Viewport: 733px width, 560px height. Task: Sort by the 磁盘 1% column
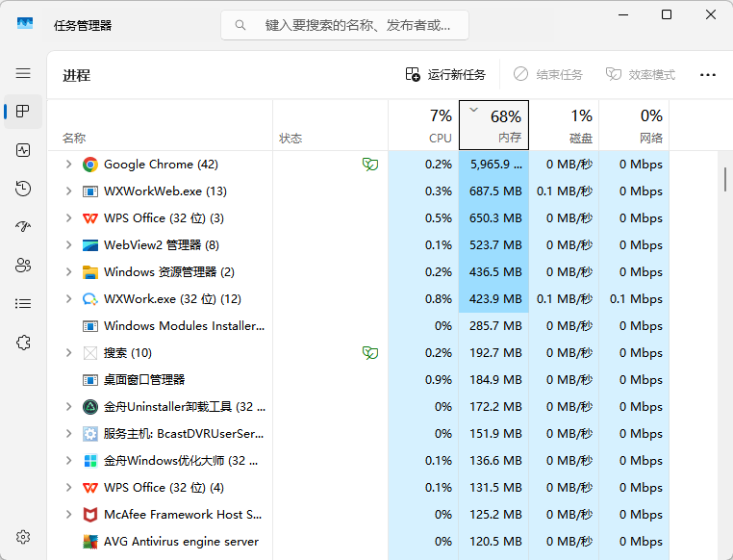564,125
